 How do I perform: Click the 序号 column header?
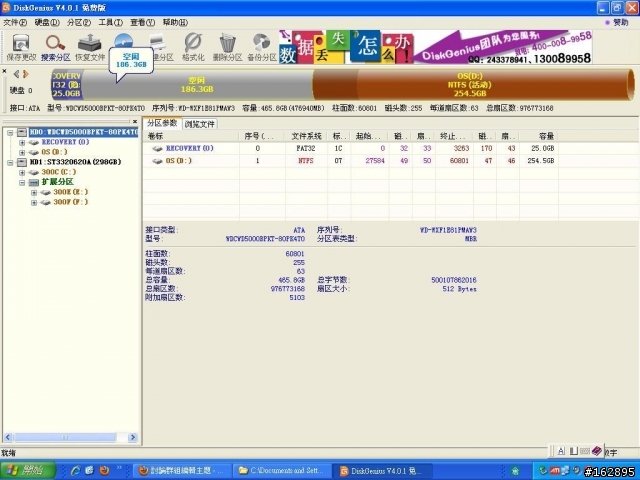(x=262, y=136)
